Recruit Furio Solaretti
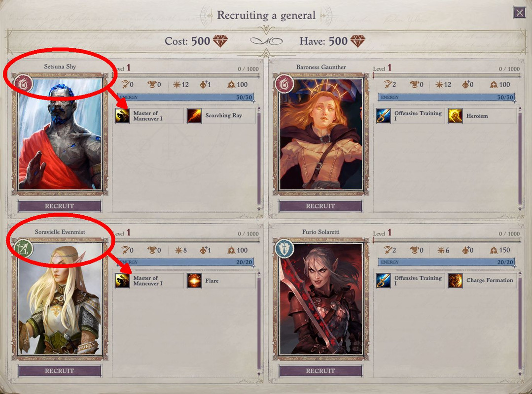The height and width of the screenshot is (394, 532). pos(320,371)
